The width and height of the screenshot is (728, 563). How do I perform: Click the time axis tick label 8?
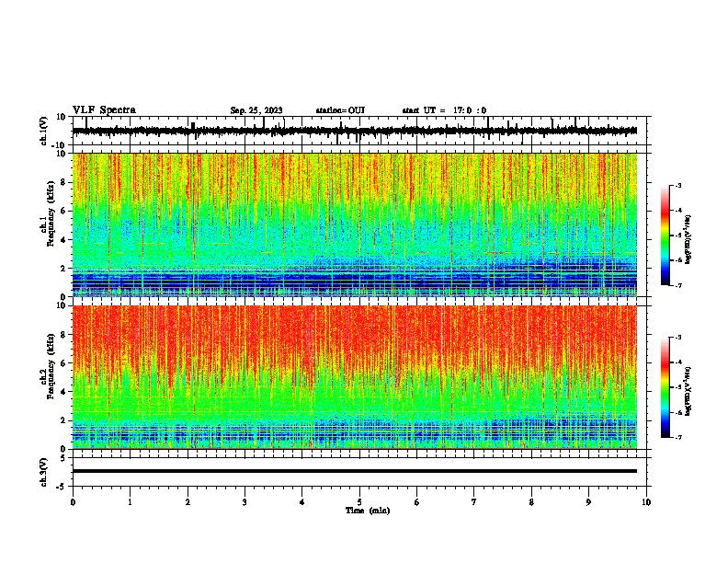(x=531, y=502)
